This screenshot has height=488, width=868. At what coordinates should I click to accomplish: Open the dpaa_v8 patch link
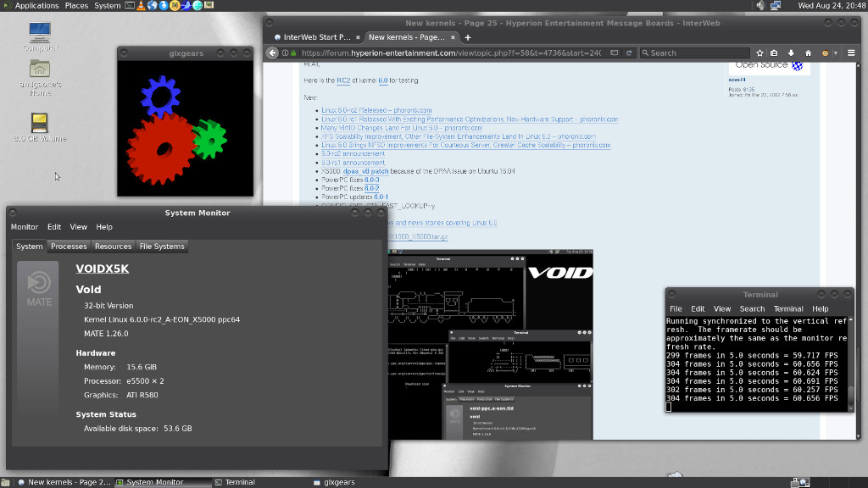[365, 171]
